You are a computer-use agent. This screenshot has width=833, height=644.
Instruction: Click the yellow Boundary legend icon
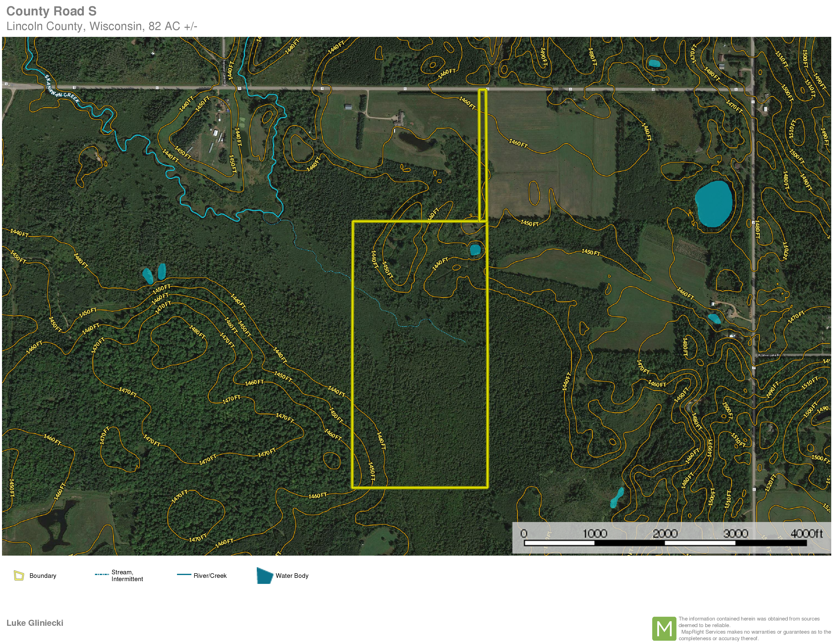click(19, 575)
